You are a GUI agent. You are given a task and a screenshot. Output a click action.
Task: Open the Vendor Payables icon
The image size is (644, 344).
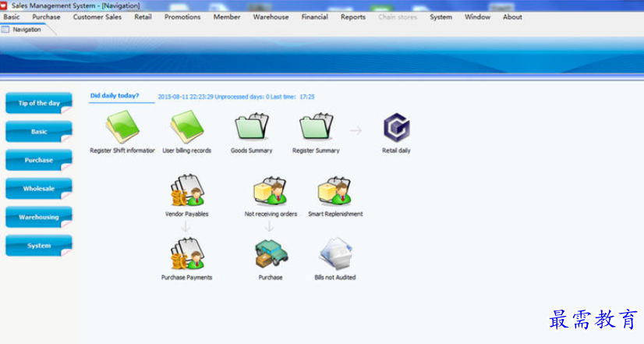pos(187,190)
